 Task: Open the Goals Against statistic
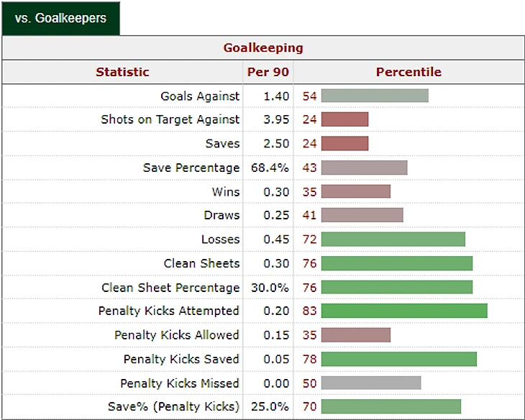coord(200,96)
